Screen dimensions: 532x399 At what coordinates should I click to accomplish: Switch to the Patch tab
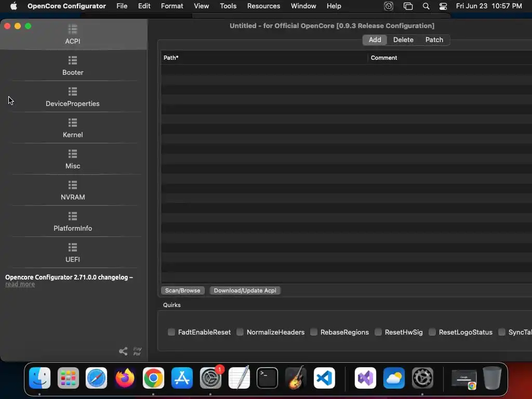click(434, 39)
